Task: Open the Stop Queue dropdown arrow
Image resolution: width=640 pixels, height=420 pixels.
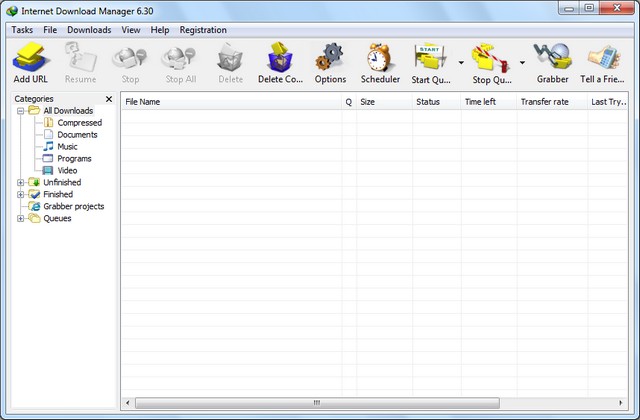Action: [x=522, y=62]
